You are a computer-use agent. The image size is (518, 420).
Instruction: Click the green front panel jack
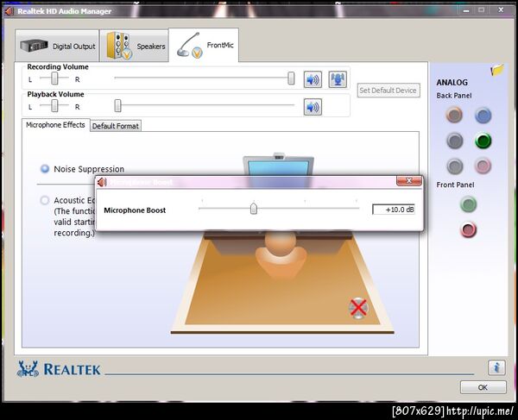click(x=469, y=204)
